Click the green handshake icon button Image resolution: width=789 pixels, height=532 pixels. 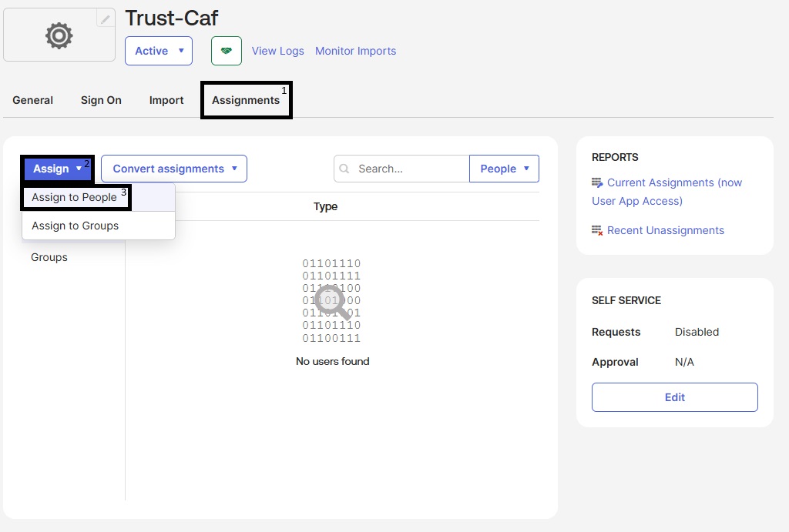[x=227, y=51]
